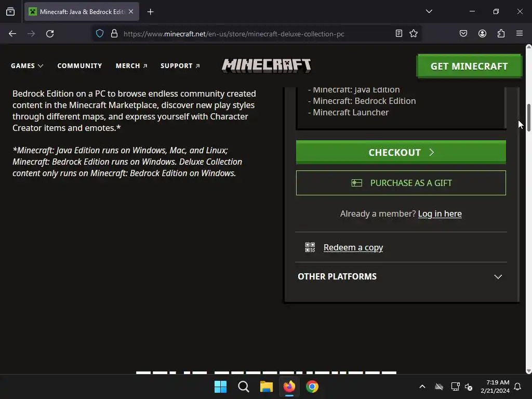
Task: Open muted volume tray icon
Action: 469,387
